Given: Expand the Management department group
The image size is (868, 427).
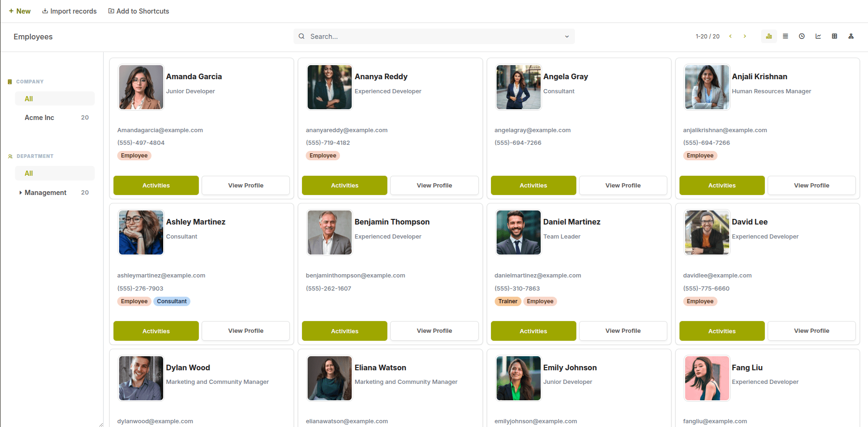Looking at the screenshot, I should point(21,192).
